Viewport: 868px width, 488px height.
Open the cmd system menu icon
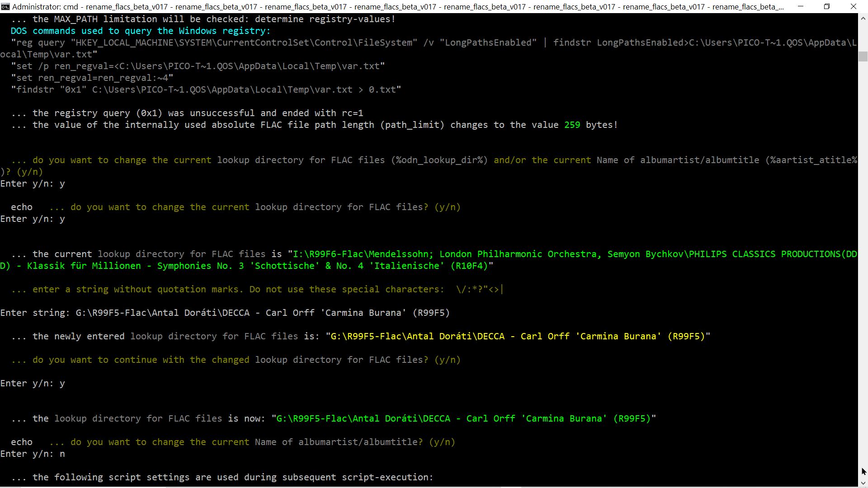(x=5, y=7)
